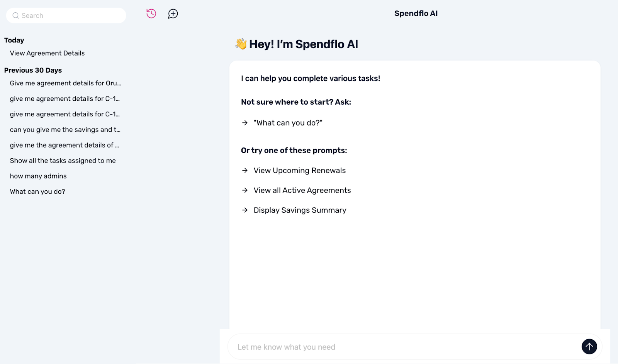The image size is (618, 364).
Task: Type in the Search chats field
Action: coord(71,16)
